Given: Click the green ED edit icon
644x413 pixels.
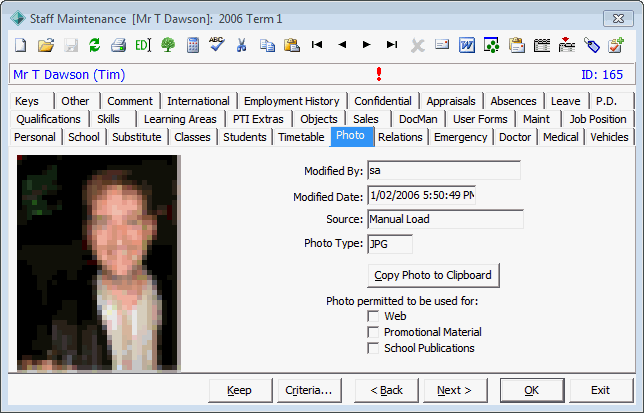Looking at the screenshot, I should pyautogui.click(x=143, y=45).
